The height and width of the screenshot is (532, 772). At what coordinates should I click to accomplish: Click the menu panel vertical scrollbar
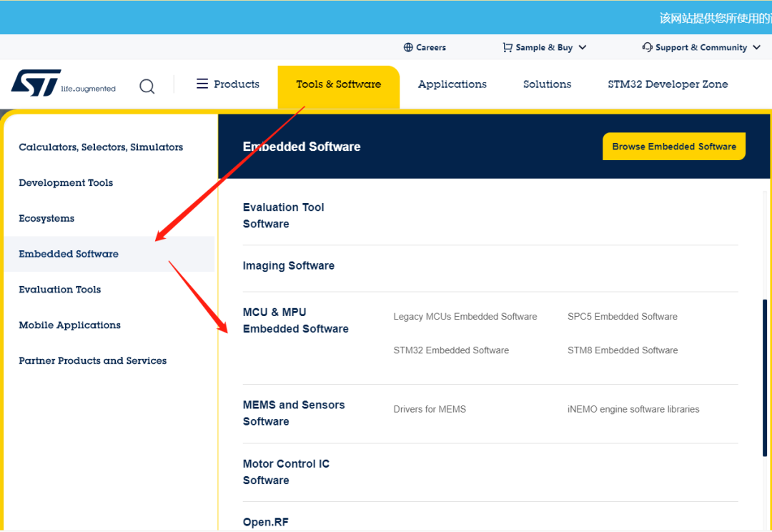(765, 378)
